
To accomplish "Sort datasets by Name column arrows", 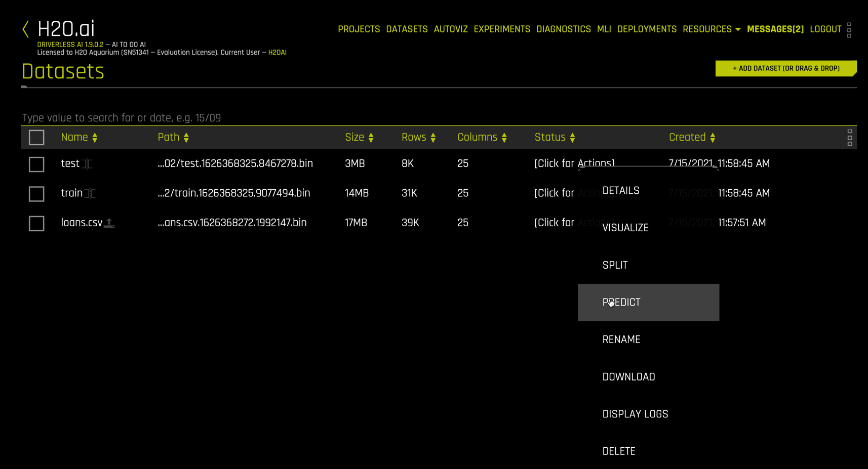I will [95, 138].
